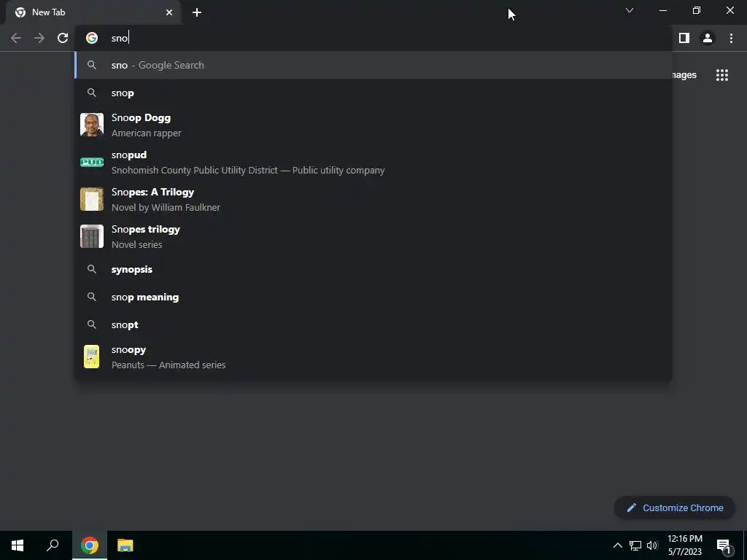Viewport: 747px width, 560px height.
Task: Click the Snopes: A Trilogy book cover
Action: (x=92, y=199)
